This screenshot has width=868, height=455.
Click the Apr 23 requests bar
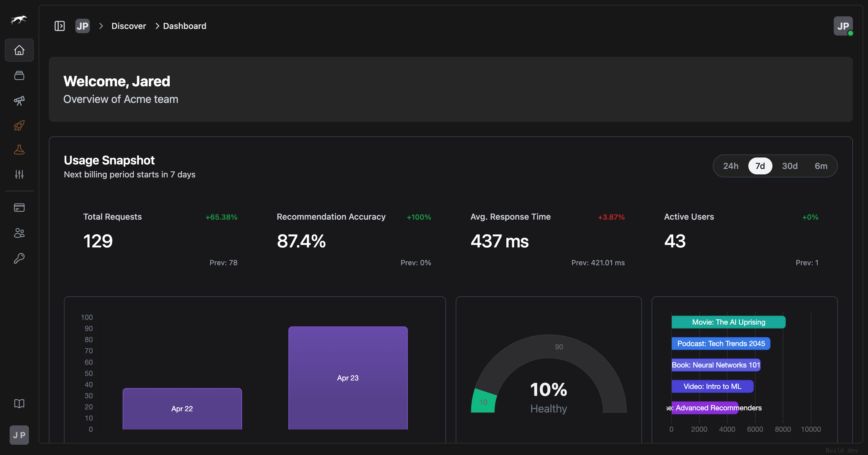(x=348, y=378)
